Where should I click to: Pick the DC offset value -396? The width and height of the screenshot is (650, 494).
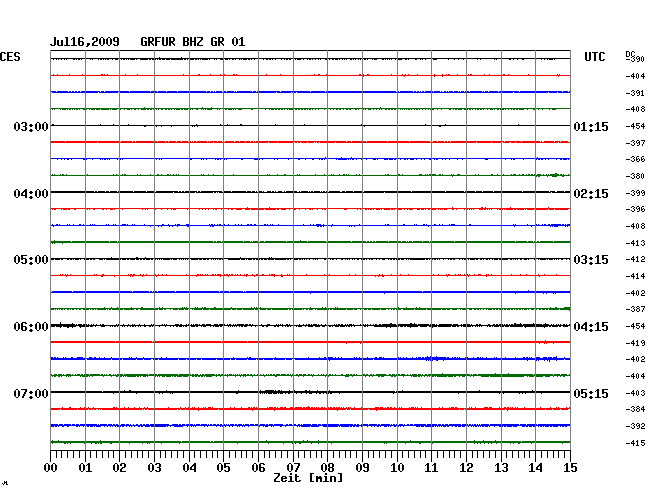coord(635,209)
